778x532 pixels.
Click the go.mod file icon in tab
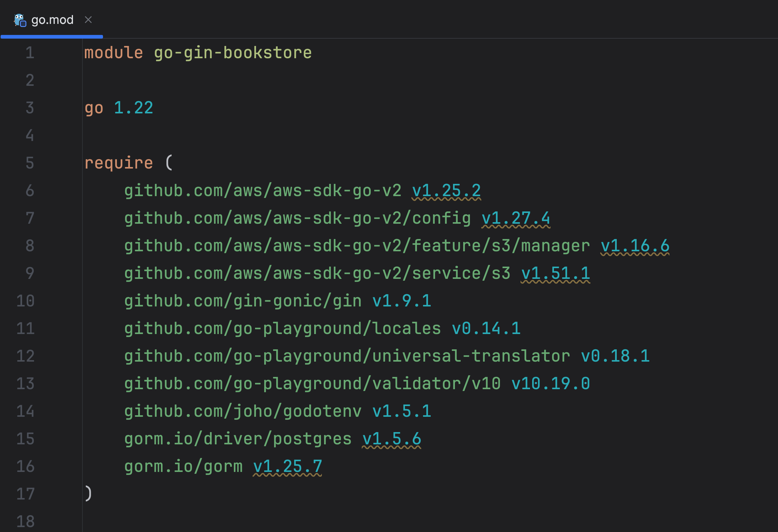coord(20,21)
